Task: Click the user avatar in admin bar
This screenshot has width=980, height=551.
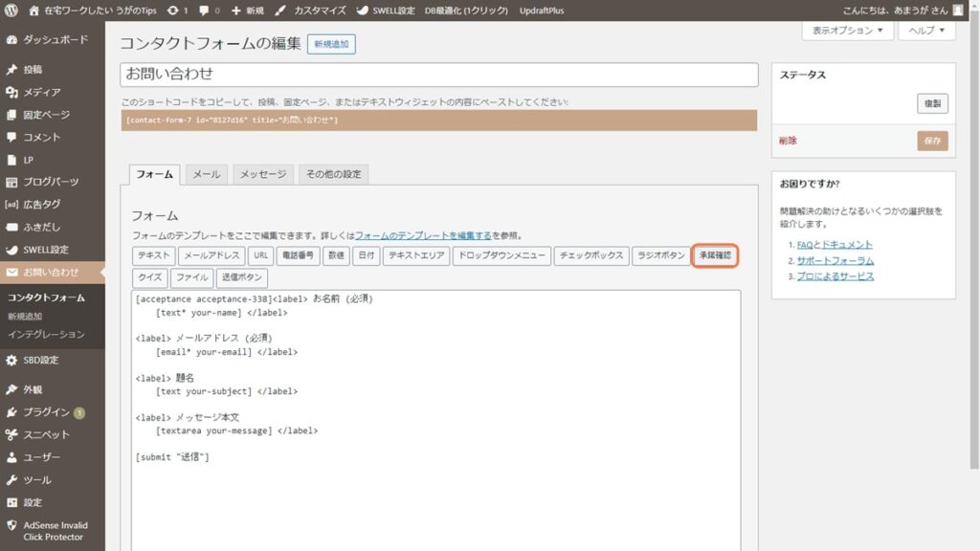Action: point(958,10)
